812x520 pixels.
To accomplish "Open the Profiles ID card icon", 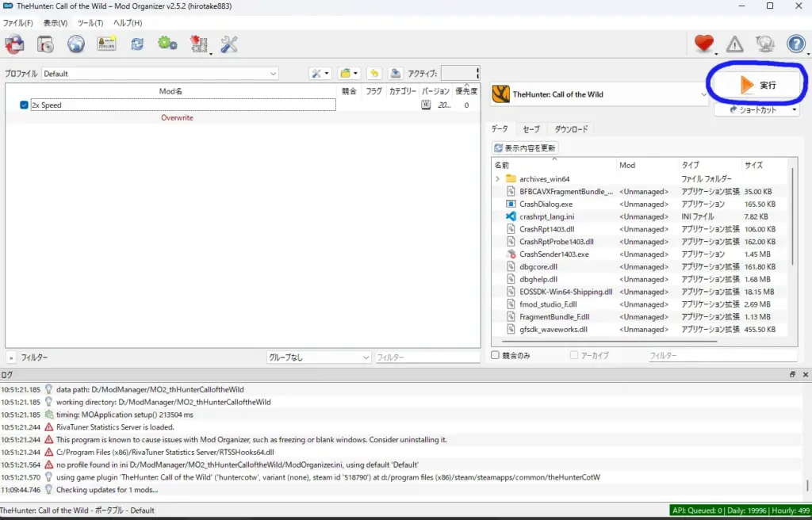I will [106, 44].
